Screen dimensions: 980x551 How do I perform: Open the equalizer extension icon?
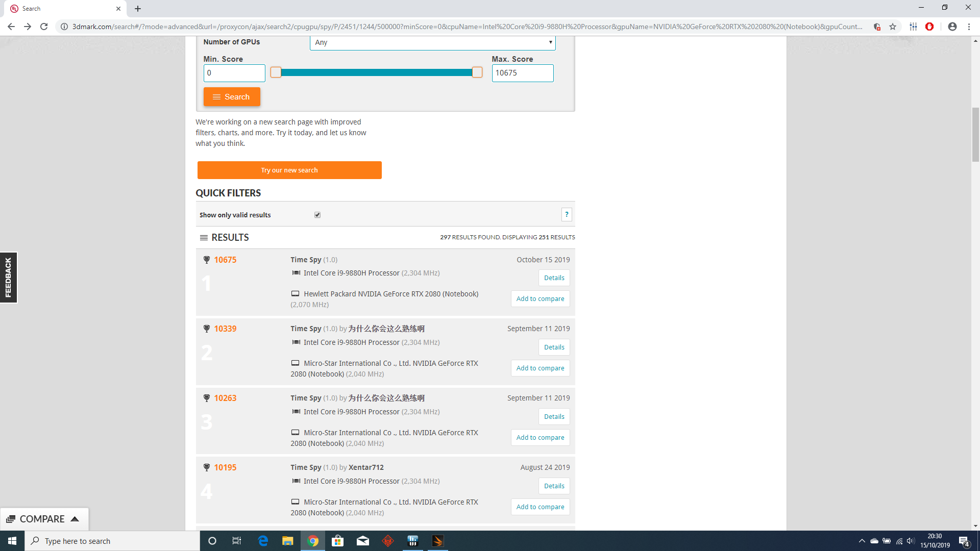[913, 27]
